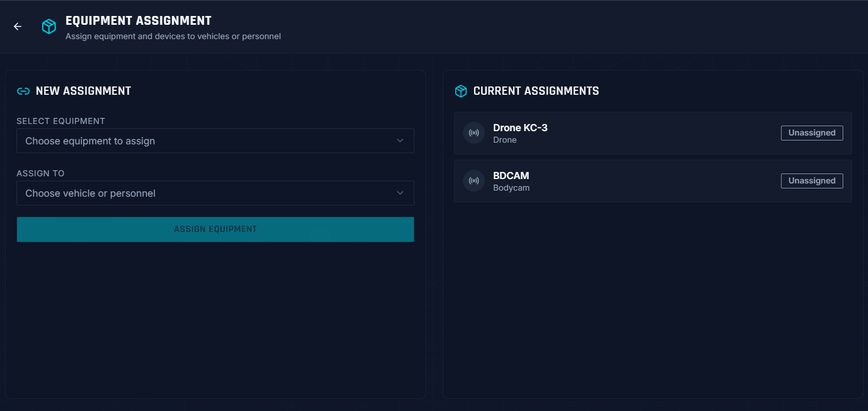Viewport: 868px width, 411px height.
Task: Click the BDCAM signal icon
Action: (x=474, y=181)
